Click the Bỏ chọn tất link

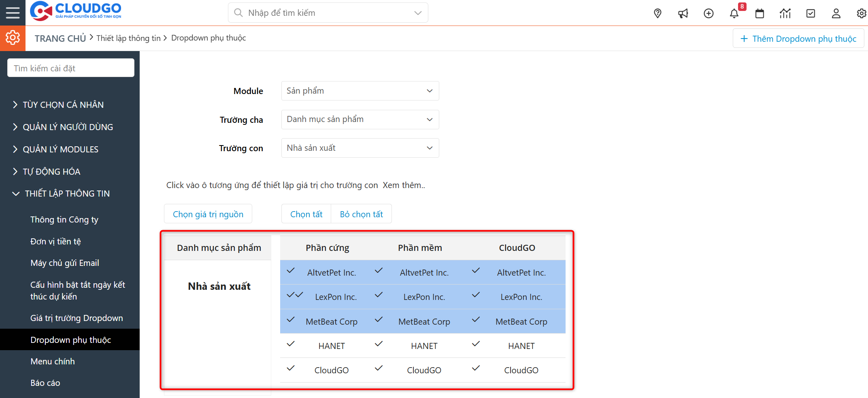(x=361, y=214)
